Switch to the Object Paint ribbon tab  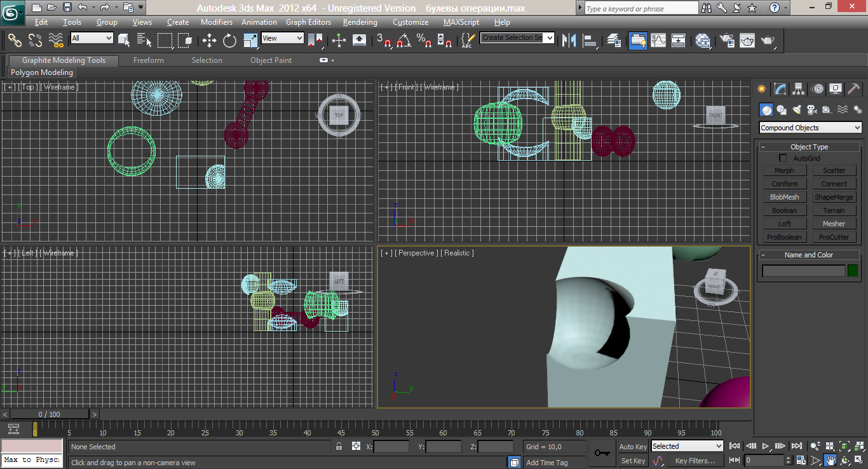(x=271, y=60)
